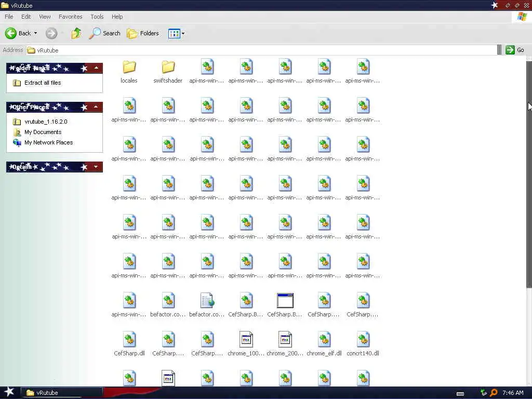
Task: Click the safely remove hardware tray icon
Action: pyautogui.click(x=484, y=393)
